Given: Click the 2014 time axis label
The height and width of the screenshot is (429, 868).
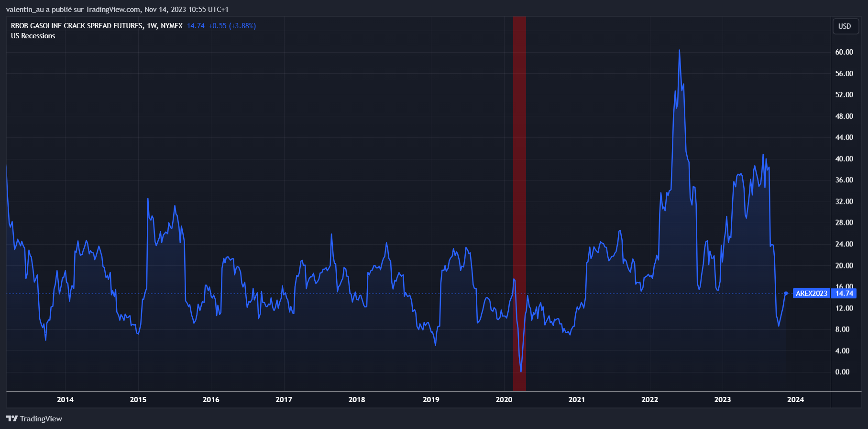Looking at the screenshot, I should coord(65,400).
